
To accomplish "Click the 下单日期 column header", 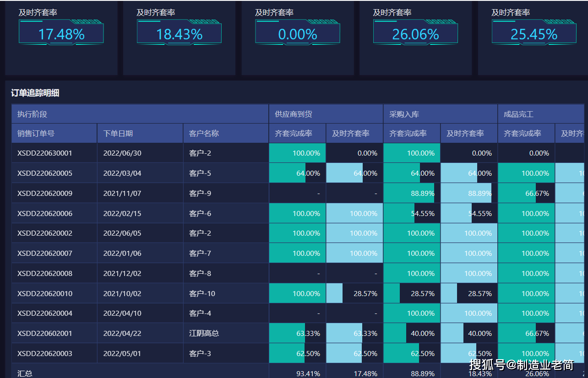I will [140, 134].
